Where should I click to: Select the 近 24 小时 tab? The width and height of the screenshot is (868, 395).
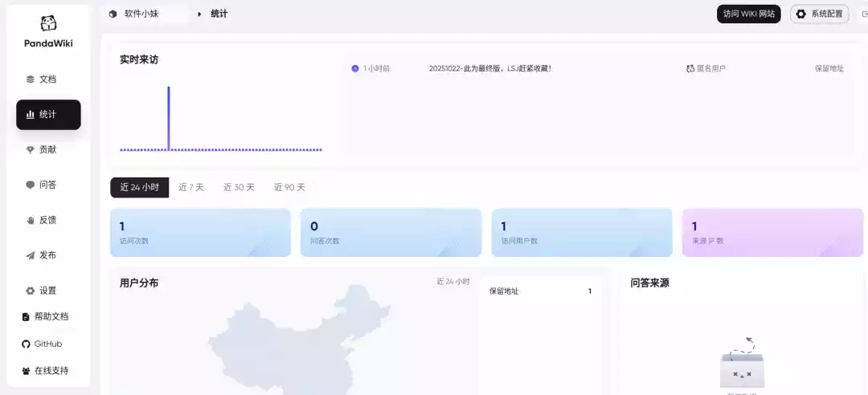coord(140,188)
